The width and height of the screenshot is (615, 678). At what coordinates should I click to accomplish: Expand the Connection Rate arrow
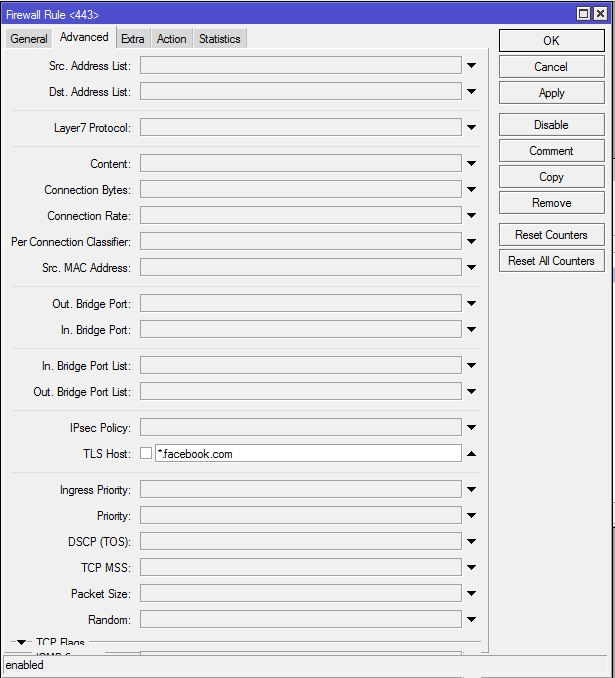(471, 216)
